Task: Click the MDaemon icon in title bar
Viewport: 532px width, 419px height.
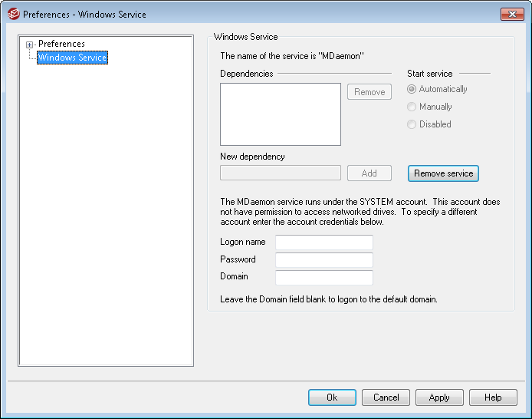Action: pos(12,14)
